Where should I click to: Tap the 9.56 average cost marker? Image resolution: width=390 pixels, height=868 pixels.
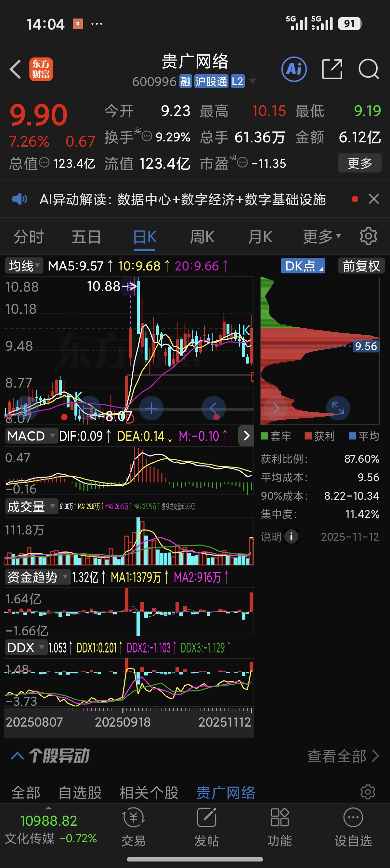click(366, 346)
